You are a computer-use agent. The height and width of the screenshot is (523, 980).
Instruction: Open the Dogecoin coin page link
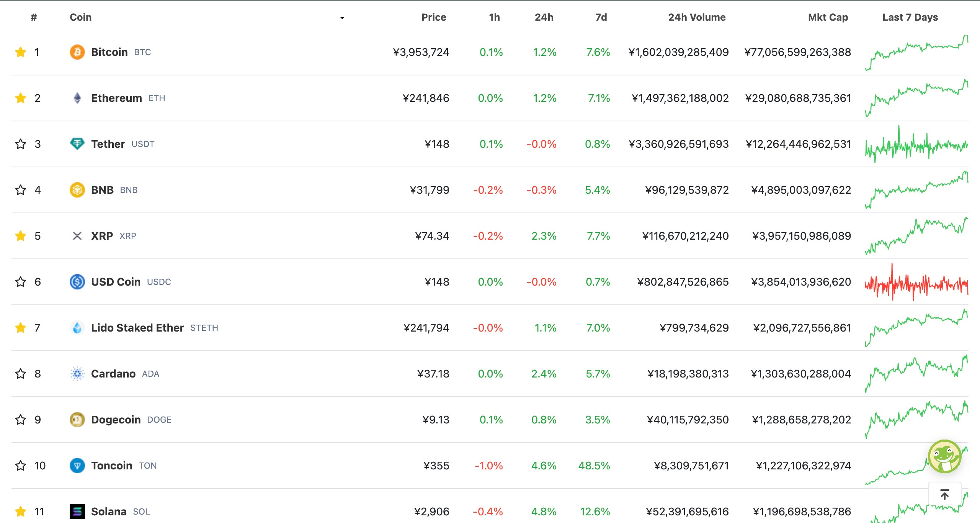tap(116, 420)
